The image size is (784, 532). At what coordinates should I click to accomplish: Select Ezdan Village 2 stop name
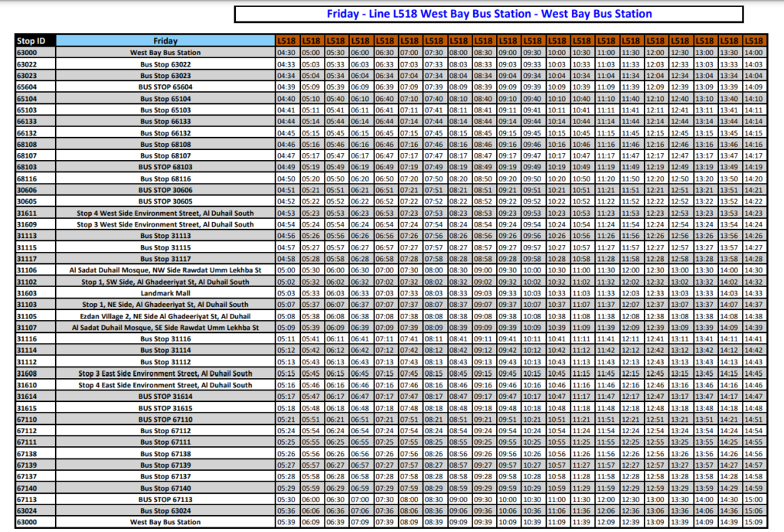tap(165, 316)
